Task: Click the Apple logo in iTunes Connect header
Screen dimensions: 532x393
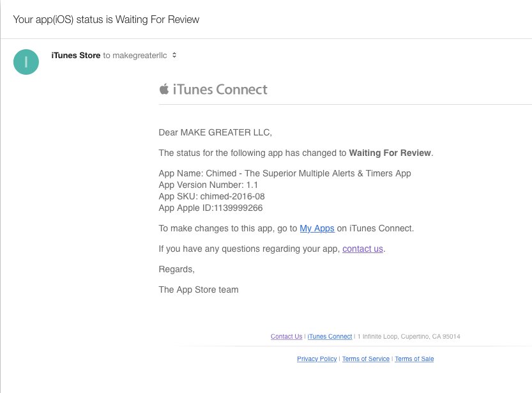Action: click(x=164, y=89)
